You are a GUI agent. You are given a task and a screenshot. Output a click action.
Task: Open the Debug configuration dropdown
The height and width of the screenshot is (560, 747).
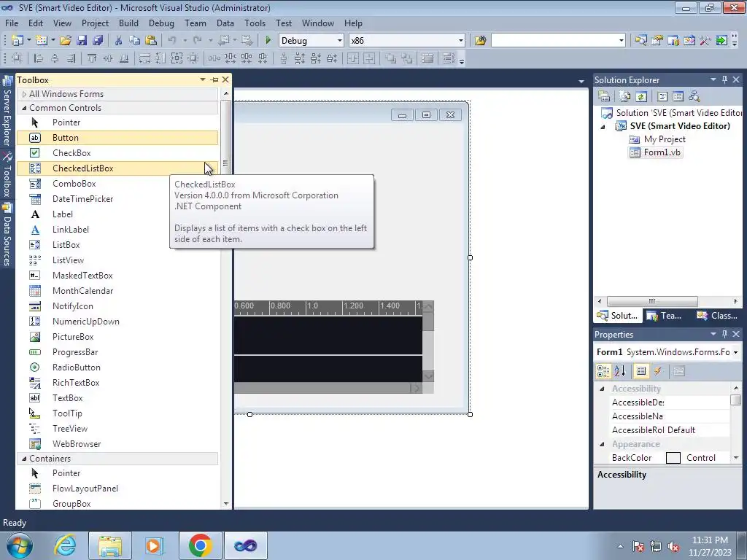(x=340, y=41)
